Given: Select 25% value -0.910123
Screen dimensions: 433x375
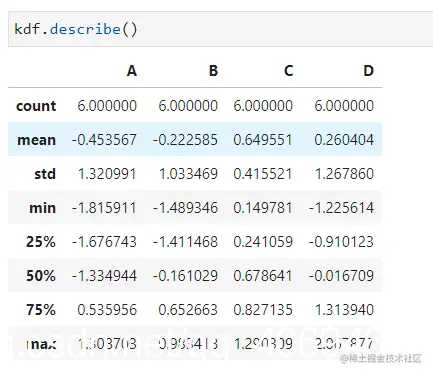Looking at the screenshot, I should click(x=341, y=242).
